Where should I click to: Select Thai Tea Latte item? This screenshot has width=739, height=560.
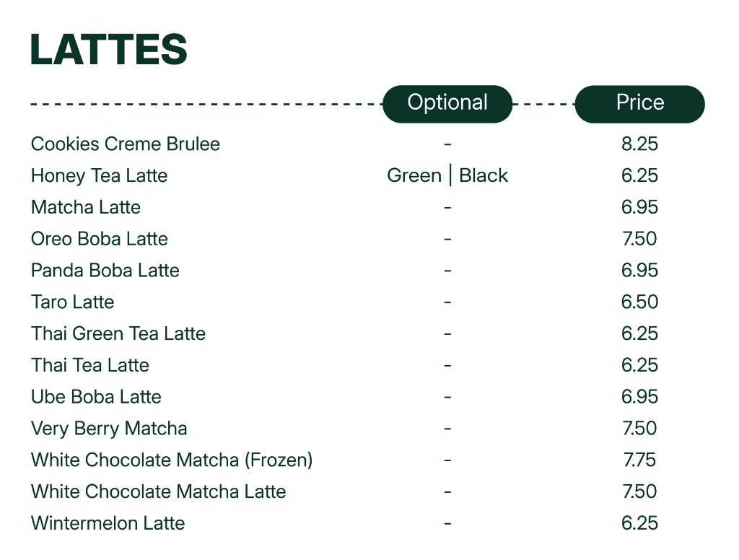tap(90, 365)
